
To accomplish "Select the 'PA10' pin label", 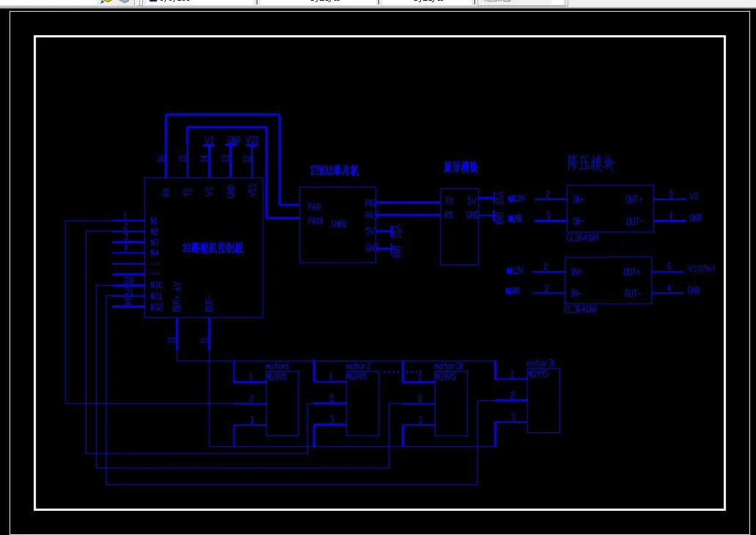I will [x=315, y=221].
